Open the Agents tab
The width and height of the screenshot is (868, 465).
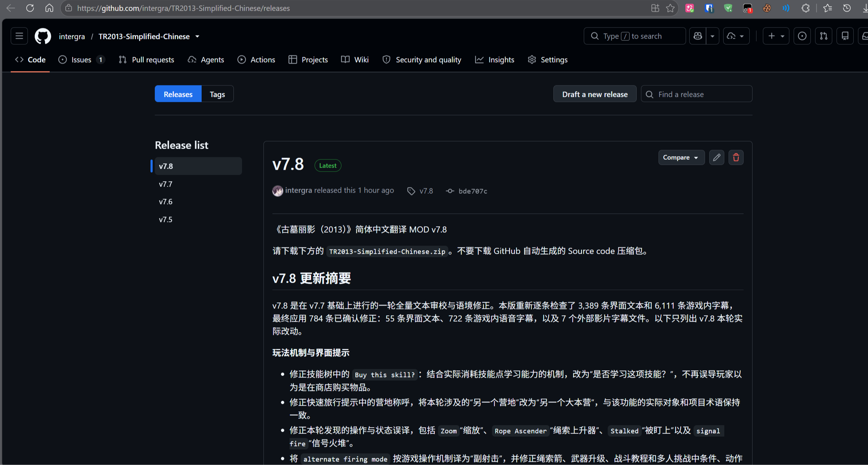206,60
